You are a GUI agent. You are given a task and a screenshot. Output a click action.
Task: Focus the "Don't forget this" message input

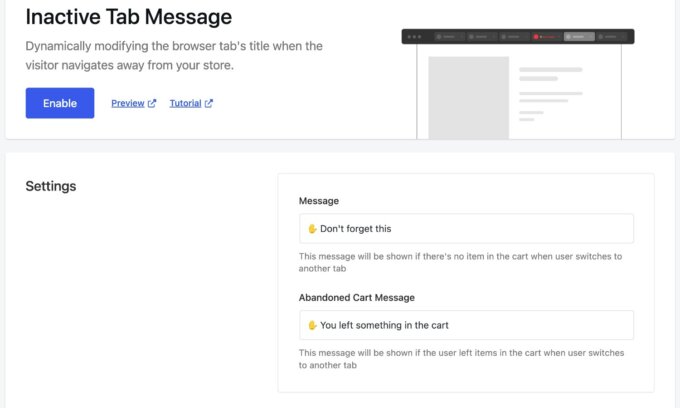pyautogui.click(x=466, y=228)
